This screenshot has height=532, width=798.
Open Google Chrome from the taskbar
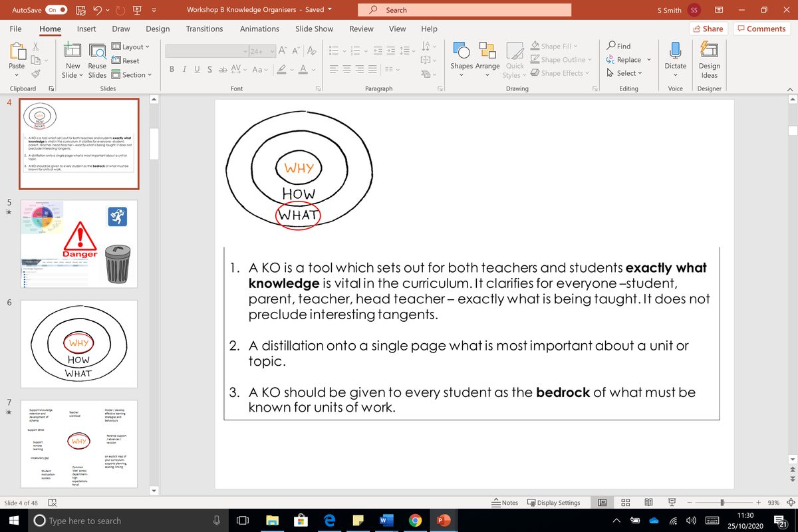[415, 521]
